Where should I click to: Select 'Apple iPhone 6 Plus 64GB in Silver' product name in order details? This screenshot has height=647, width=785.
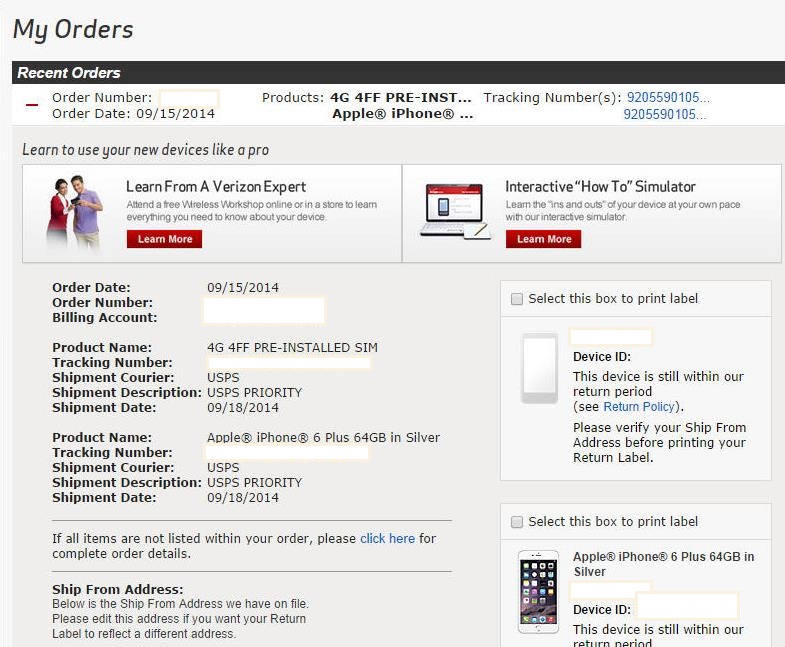(323, 438)
